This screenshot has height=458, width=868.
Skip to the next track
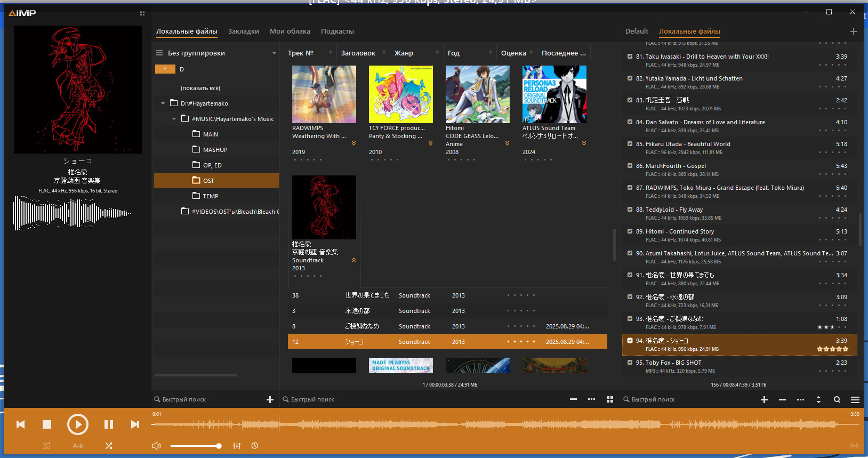pyautogui.click(x=135, y=424)
